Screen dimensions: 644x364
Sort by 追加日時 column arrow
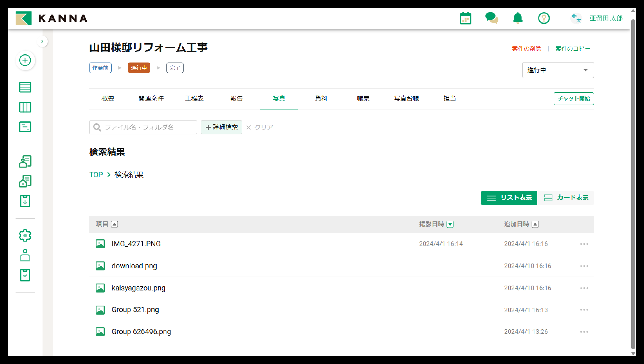[535, 224]
